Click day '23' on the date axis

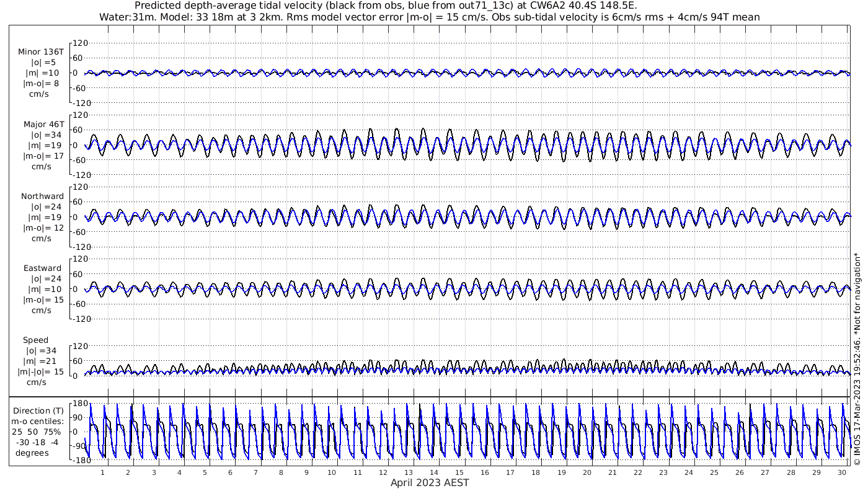663,472
